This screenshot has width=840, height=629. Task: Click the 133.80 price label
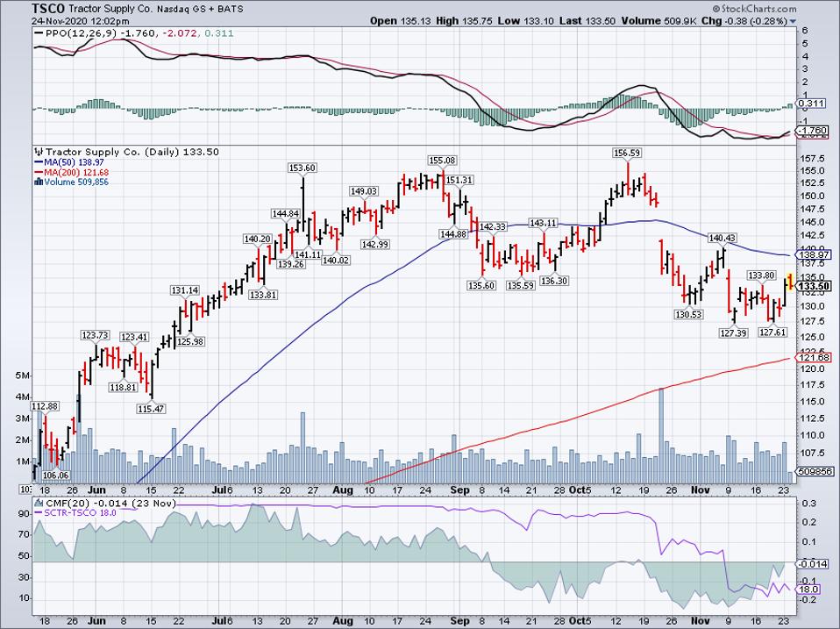point(761,275)
